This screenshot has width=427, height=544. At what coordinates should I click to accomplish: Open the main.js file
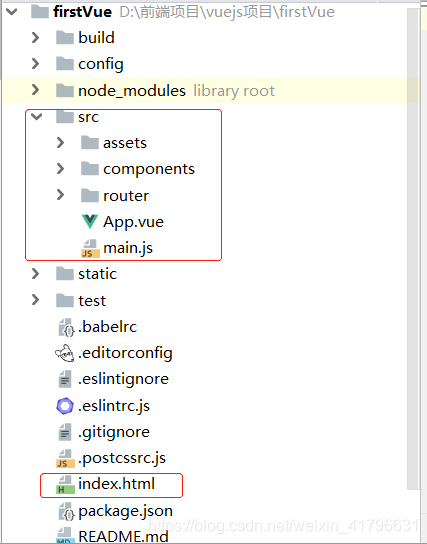coord(128,248)
